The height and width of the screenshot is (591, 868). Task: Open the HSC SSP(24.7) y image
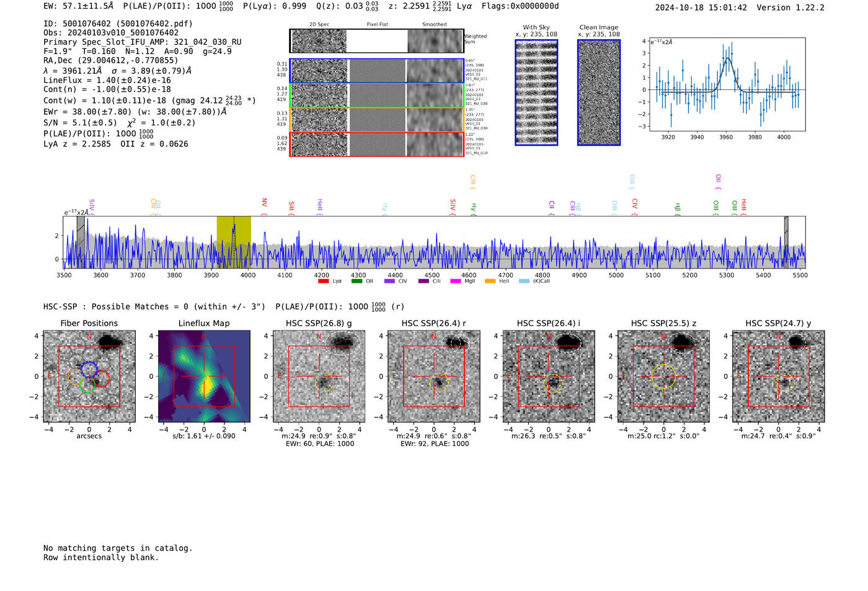(x=779, y=376)
